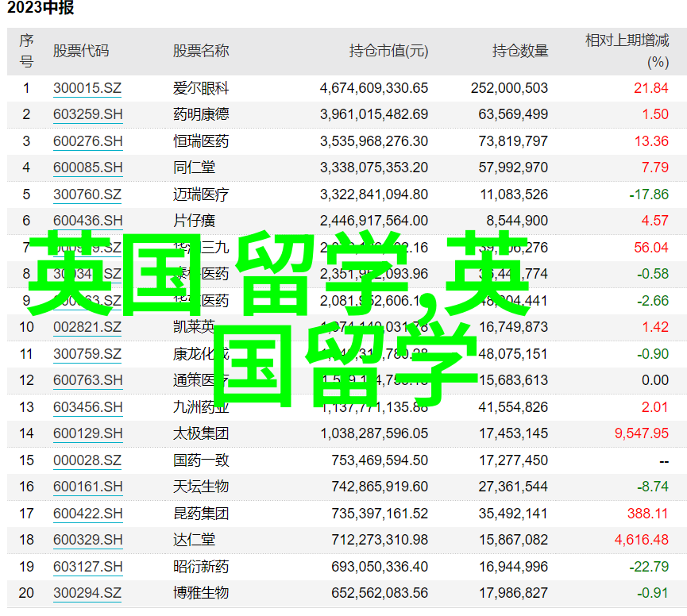Select stock name 恒瑞医药
Image resolution: width=687 pixels, height=616 pixels.
point(201,141)
